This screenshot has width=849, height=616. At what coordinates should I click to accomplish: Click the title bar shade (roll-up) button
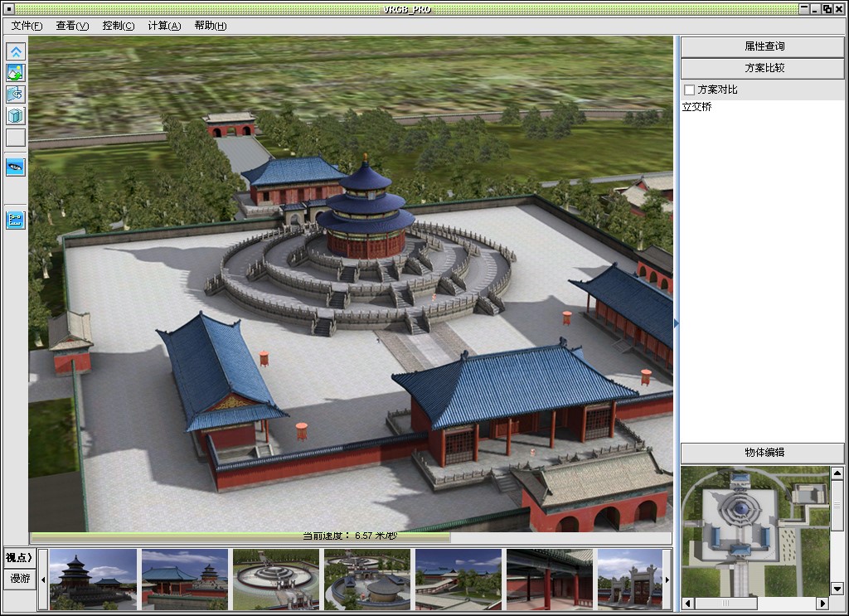coord(804,8)
